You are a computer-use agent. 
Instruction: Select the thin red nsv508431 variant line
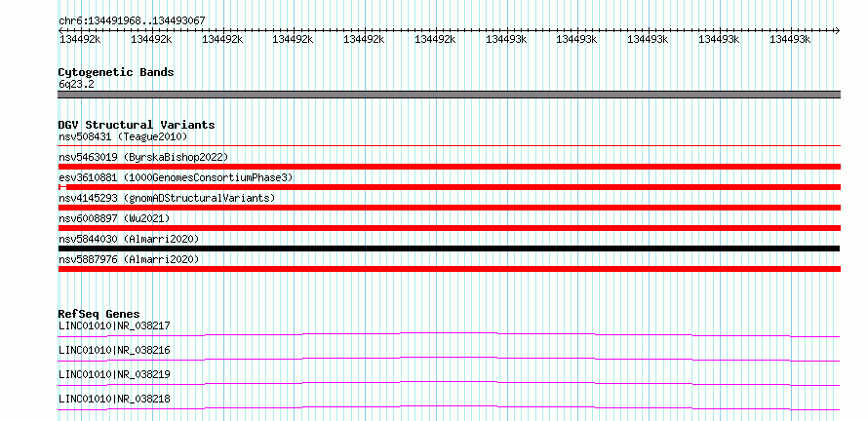pyautogui.click(x=449, y=145)
